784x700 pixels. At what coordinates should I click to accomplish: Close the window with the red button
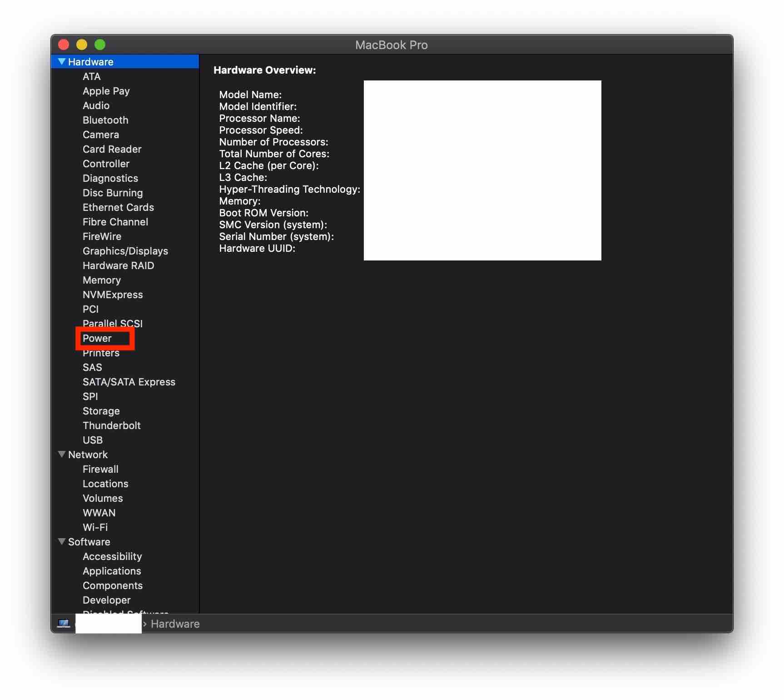(x=64, y=45)
